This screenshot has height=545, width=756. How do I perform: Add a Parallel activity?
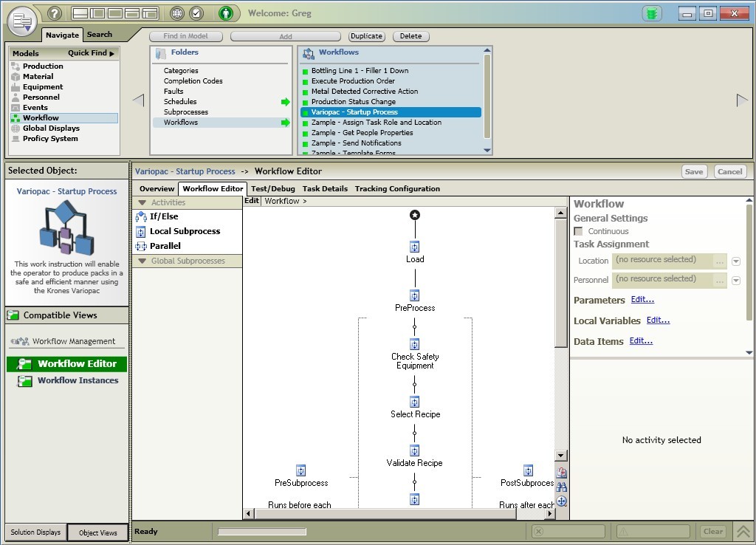[x=165, y=246]
